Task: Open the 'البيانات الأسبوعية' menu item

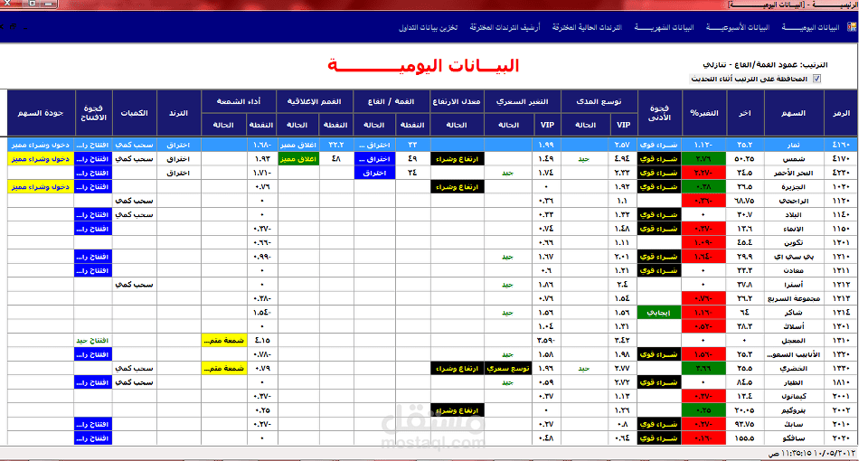Action: click(738, 27)
